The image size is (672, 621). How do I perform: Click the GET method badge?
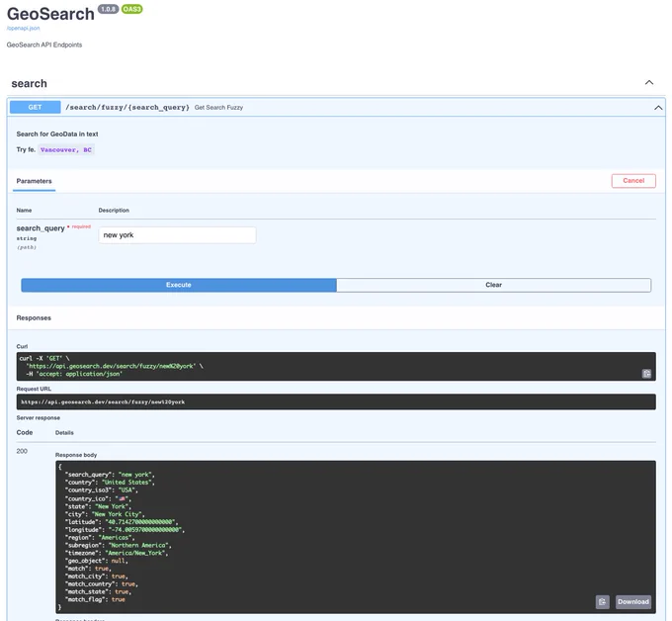pos(36,107)
